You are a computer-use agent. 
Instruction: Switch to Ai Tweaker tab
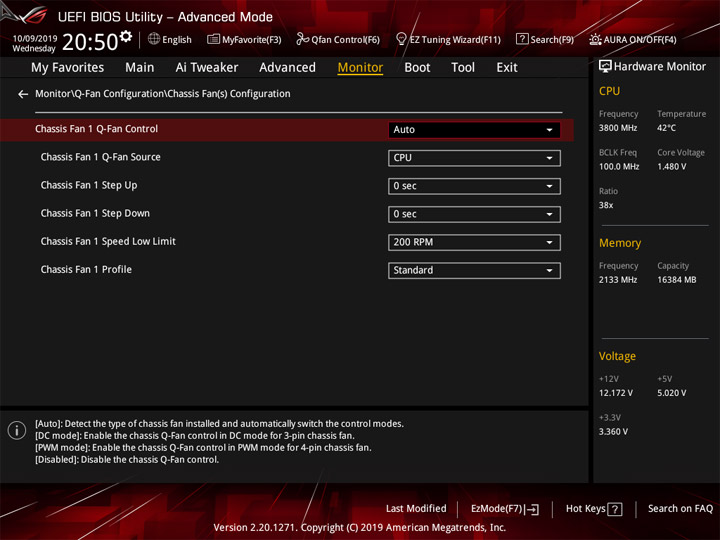coord(207,68)
